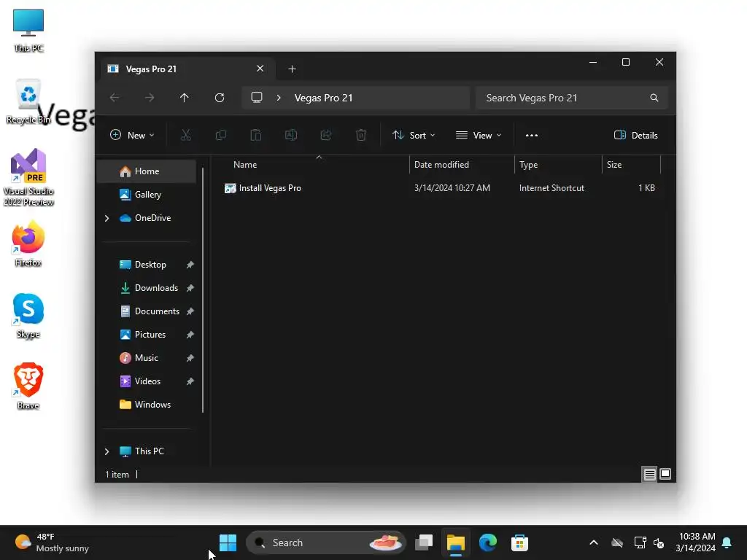Screen dimensions: 747x560
Task: Click Vegas Pro 21 breadcrumb in address bar
Action: 323,98
